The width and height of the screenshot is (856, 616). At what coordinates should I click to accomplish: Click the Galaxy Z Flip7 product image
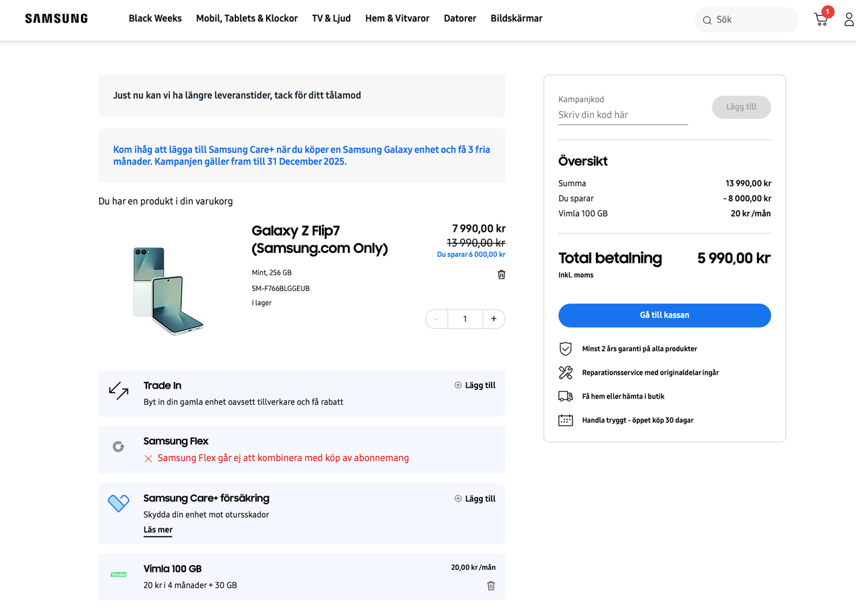coord(167,290)
